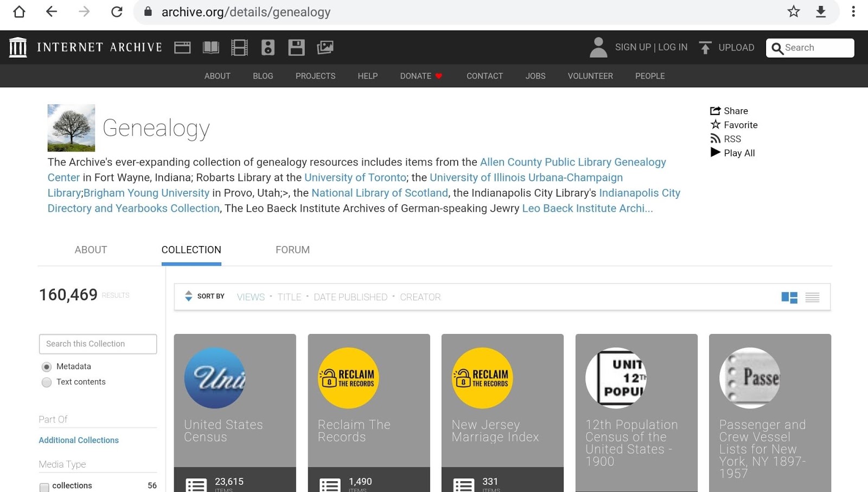Open Passenger and Crew Vessel Lists card

tap(770, 413)
